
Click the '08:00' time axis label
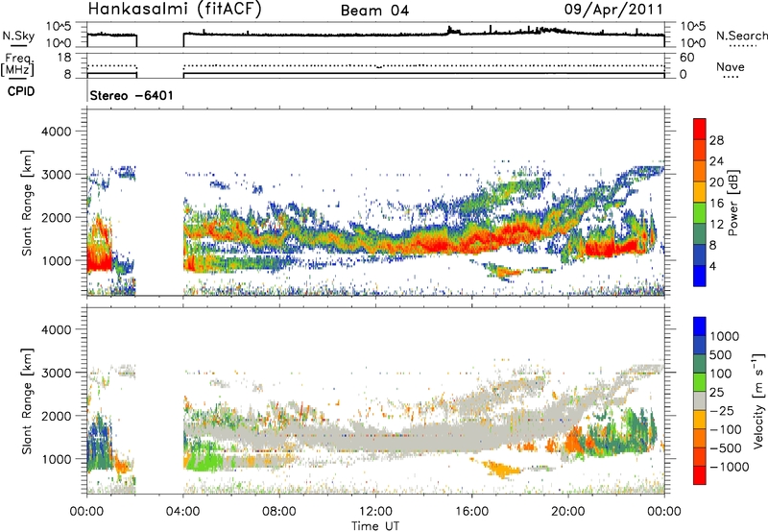[279, 512]
